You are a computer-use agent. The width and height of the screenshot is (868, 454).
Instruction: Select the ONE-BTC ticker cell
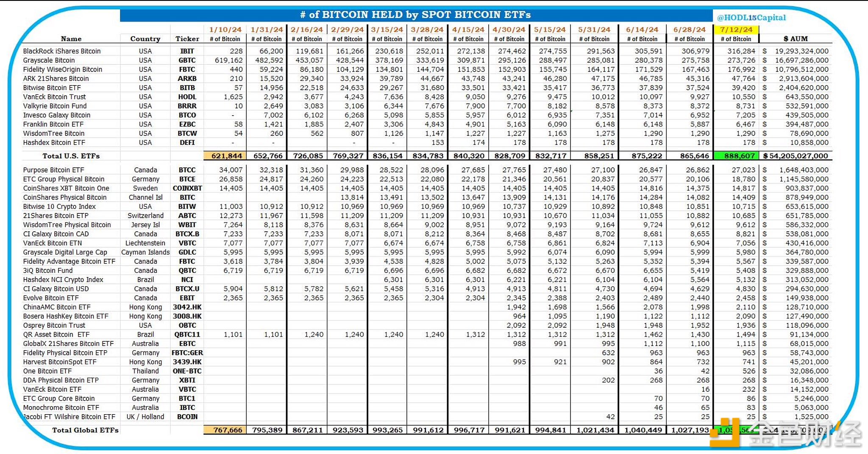(187, 371)
